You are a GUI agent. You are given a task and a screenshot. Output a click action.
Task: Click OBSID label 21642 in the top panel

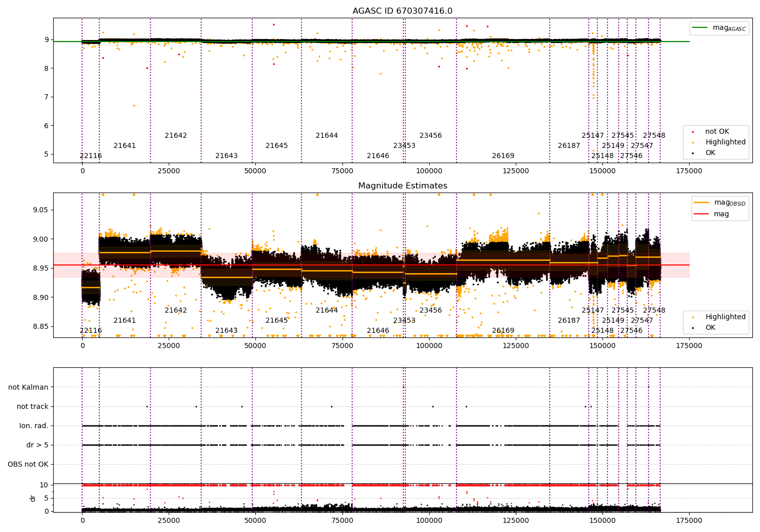(176, 135)
